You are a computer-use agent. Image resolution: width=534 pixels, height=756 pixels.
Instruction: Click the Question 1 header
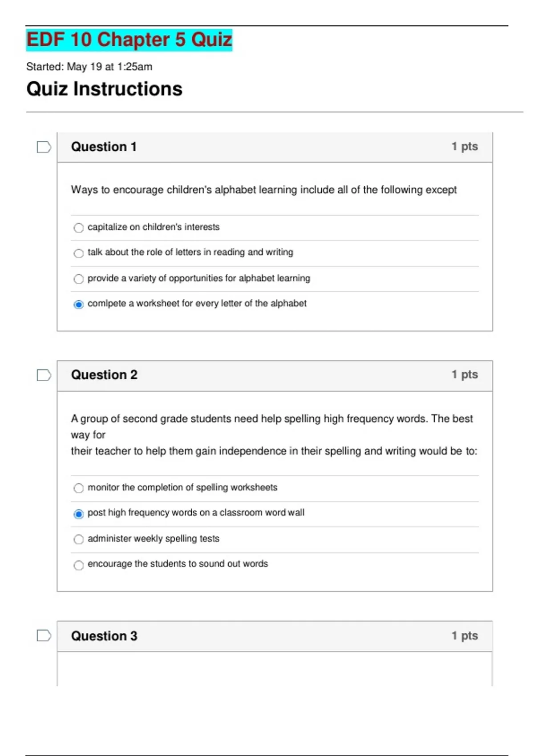104,147
